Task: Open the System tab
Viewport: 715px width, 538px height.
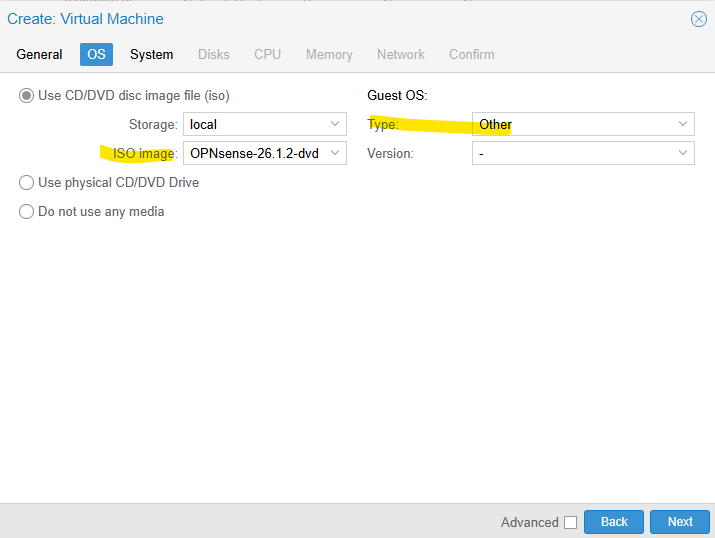Action: (151, 54)
